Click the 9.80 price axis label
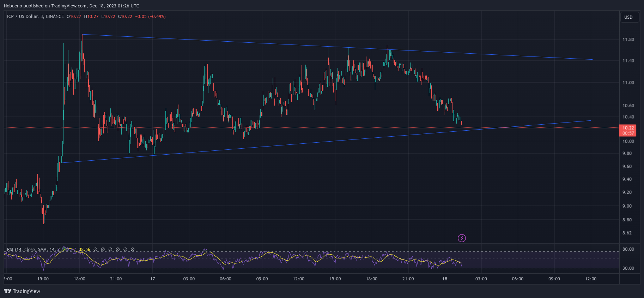 coord(627,154)
